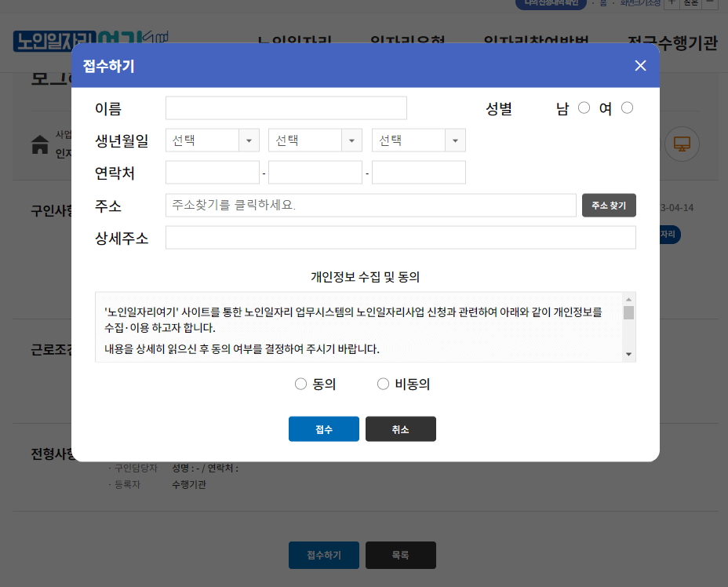Click the + screen size enlarge icon
Image resolution: width=728 pixels, height=587 pixels.
(670, 5)
